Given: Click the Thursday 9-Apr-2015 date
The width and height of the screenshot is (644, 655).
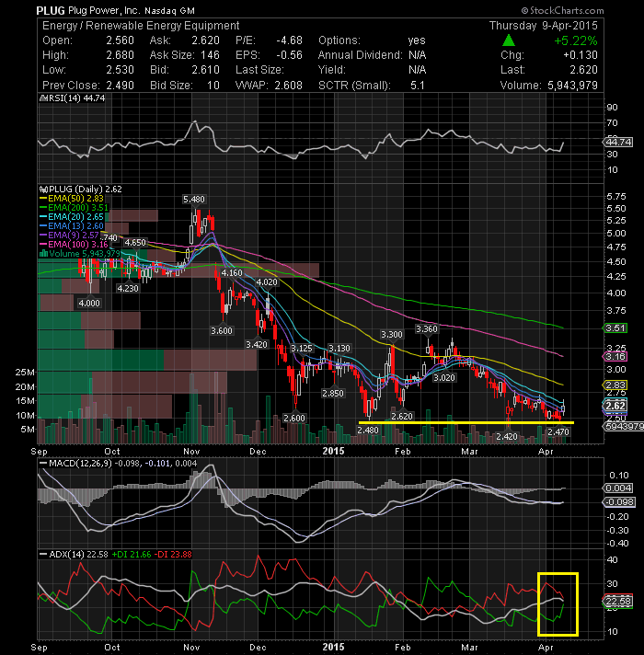Looking at the screenshot, I should pyautogui.click(x=544, y=26).
